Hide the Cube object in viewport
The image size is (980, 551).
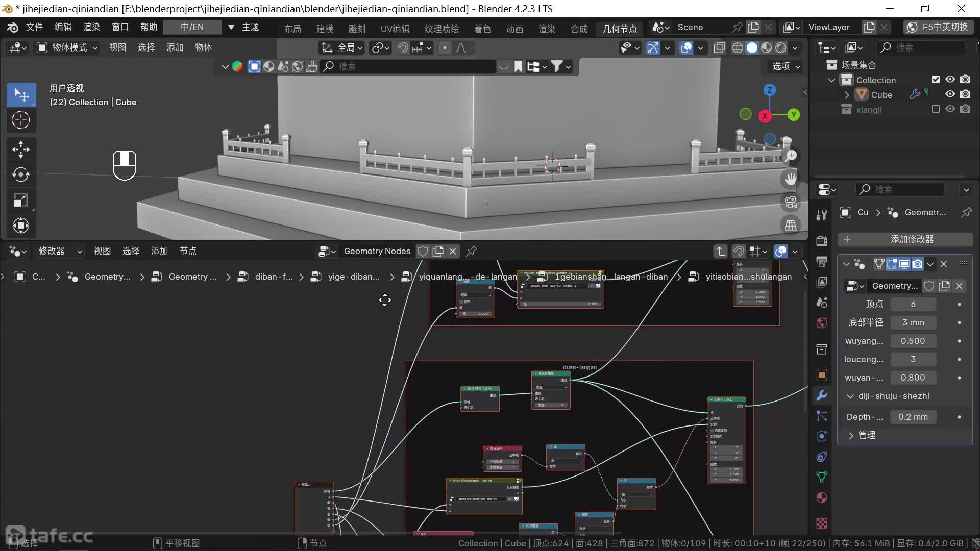tap(950, 94)
